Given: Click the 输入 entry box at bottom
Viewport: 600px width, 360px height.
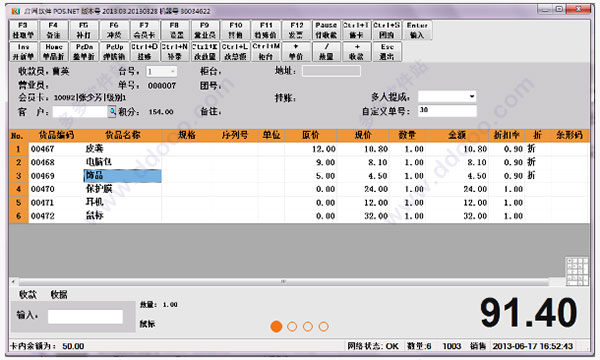Looking at the screenshot, I should pyautogui.click(x=85, y=316).
